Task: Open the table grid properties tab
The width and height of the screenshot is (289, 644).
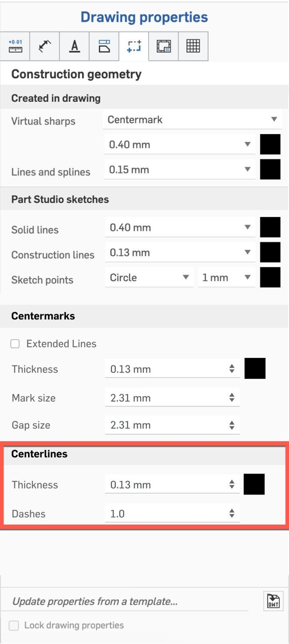Action: pos(193,46)
